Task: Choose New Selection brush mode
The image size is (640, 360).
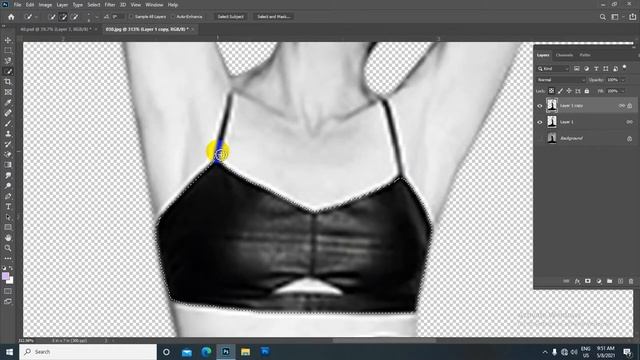Action: click(x=52, y=17)
